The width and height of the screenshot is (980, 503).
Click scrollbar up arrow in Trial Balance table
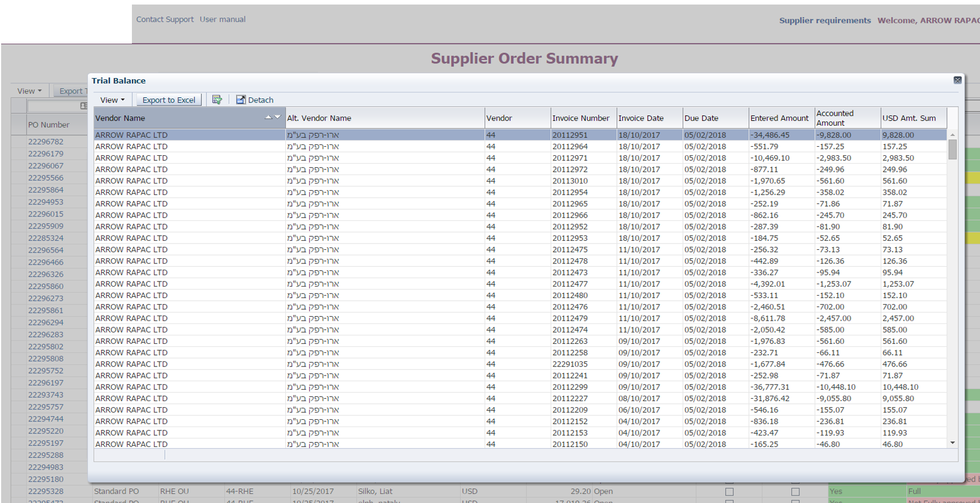[952, 135]
